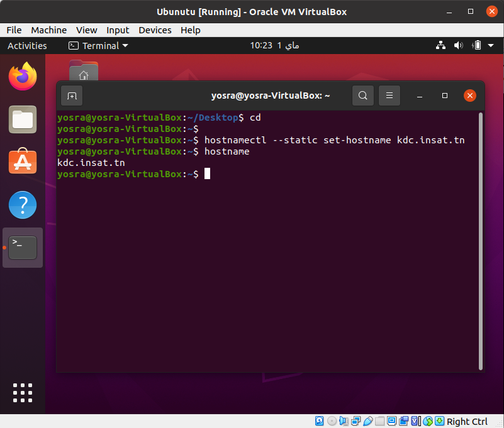Click the terminal cursor at last prompt

coord(207,173)
